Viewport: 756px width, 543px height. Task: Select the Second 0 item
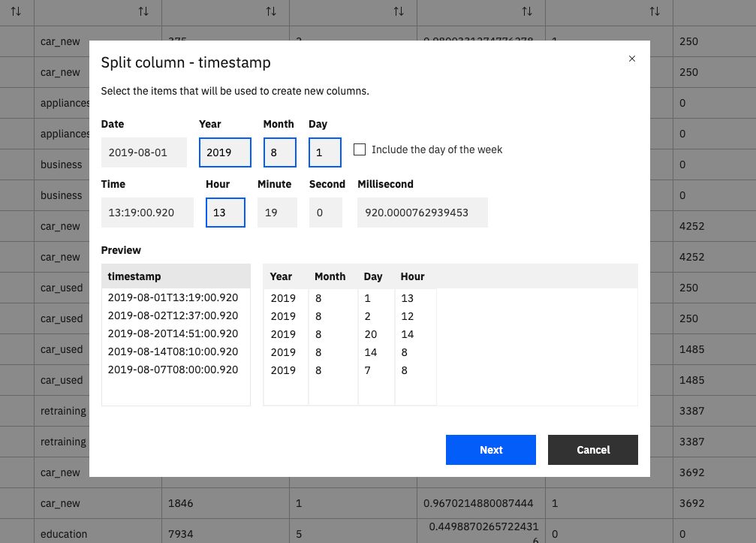[x=325, y=213]
